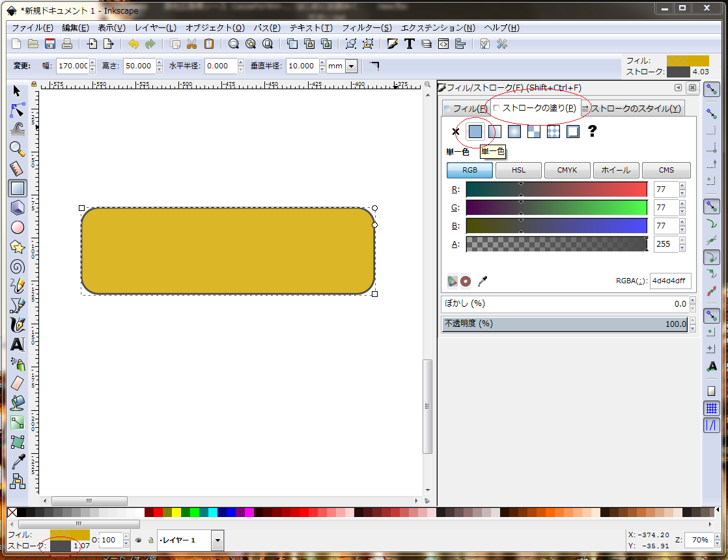Open the mm units dropdown
Viewport: 728px width, 560px height.
tap(352, 66)
